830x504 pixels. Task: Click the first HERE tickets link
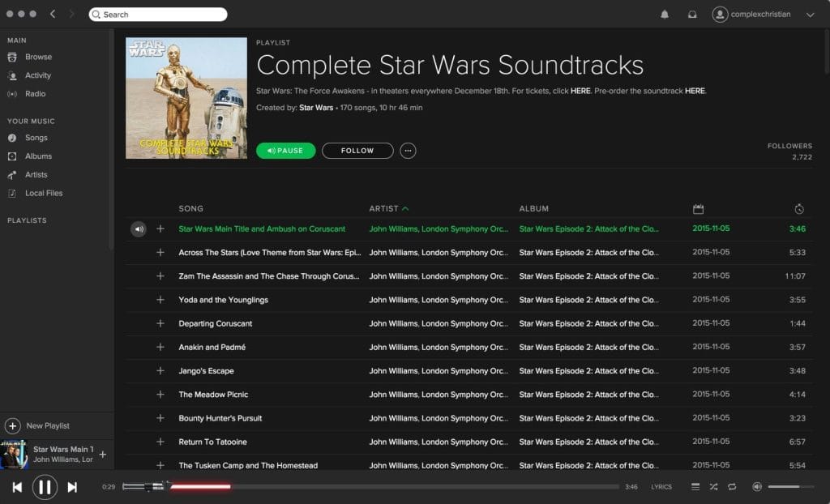click(x=580, y=91)
